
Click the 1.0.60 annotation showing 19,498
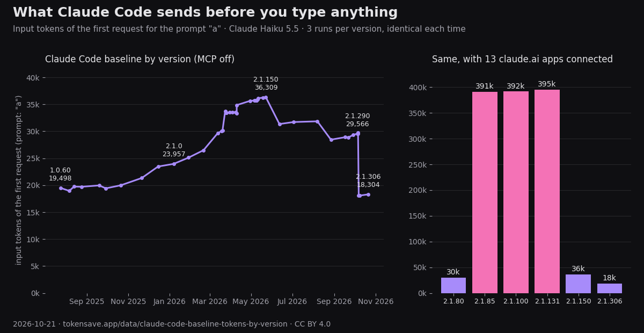(x=60, y=175)
